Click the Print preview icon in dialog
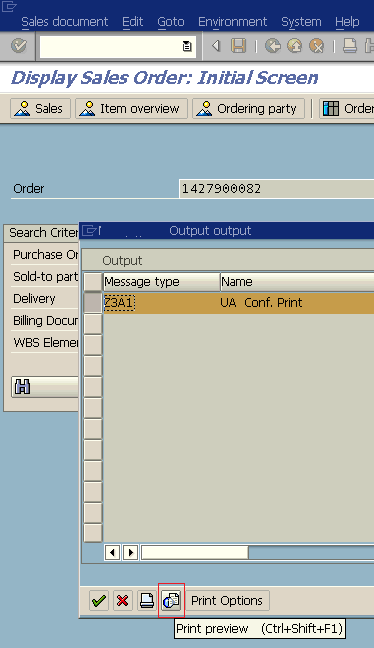Image resolution: width=374 pixels, height=648 pixels. pyautogui.click(x=171, y=600)
